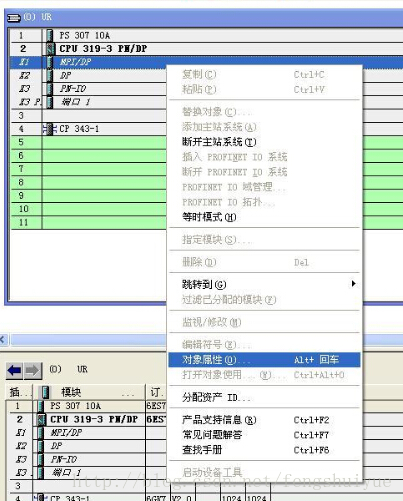
Task: Expand submenu arrow next to 跳转到
Action: point(353,284)
